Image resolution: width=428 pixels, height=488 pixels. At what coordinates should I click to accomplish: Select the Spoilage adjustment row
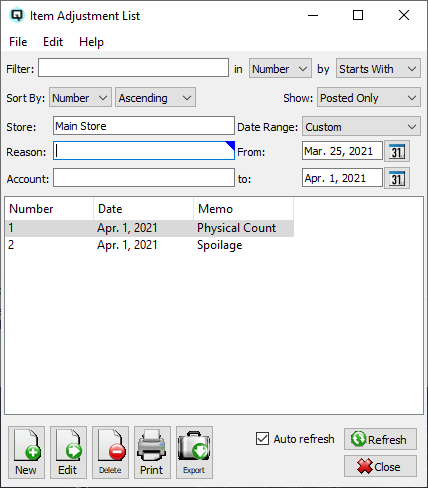149,245
